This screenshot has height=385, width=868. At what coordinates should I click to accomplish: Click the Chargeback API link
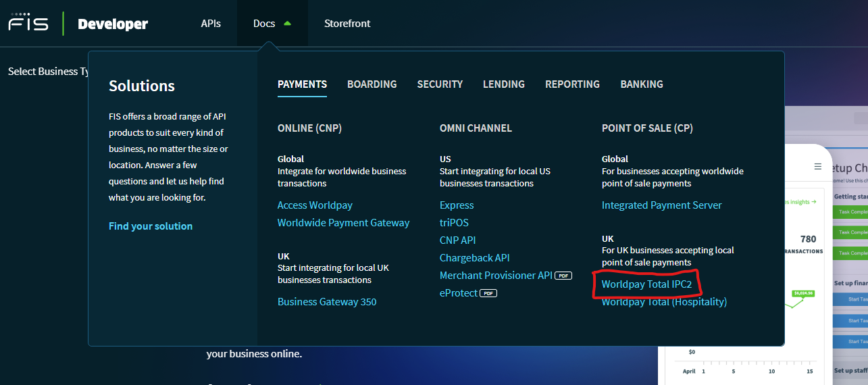pos(474,258)
